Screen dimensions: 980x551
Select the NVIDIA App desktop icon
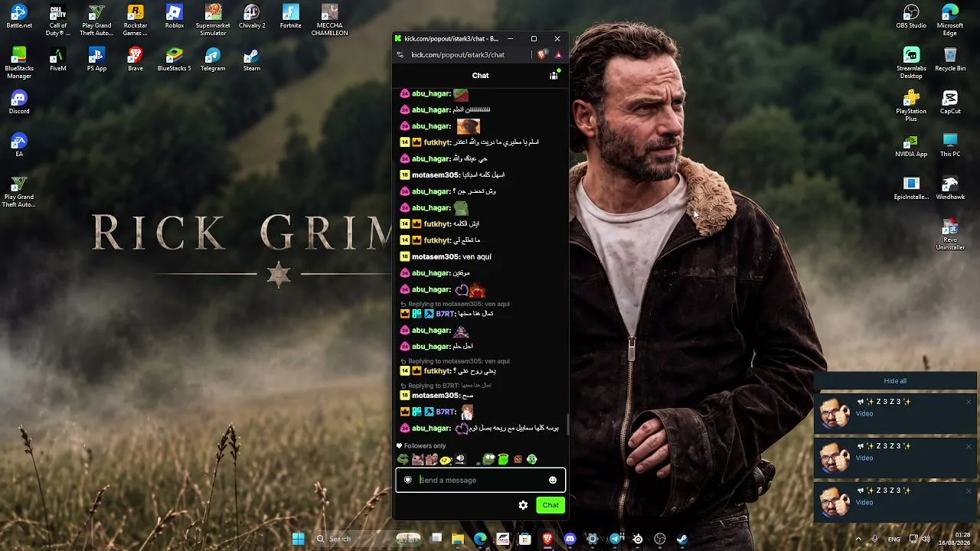coord(911,146)
